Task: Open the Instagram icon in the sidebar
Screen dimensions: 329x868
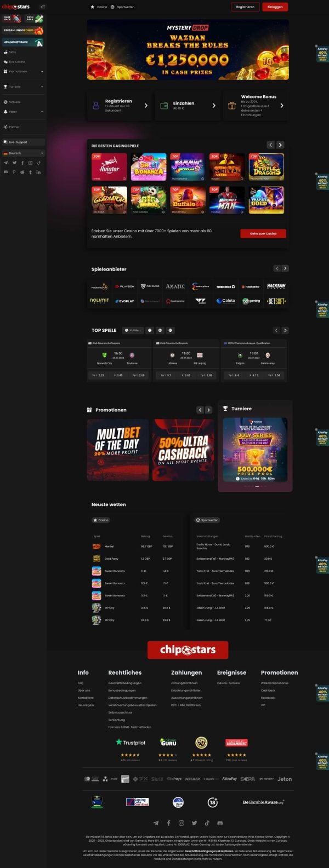Action: point(30,163)
